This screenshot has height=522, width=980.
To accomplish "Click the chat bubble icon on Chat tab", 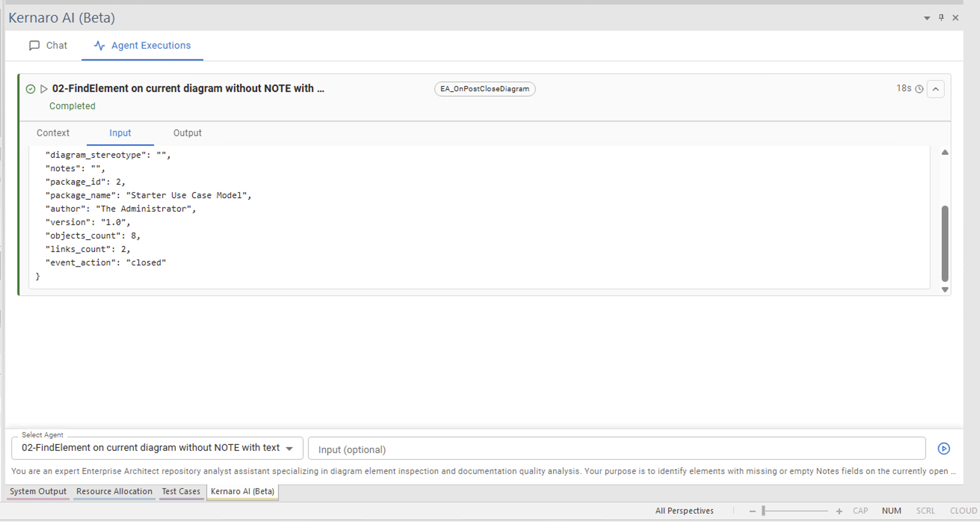I will [x=34, y=46].
